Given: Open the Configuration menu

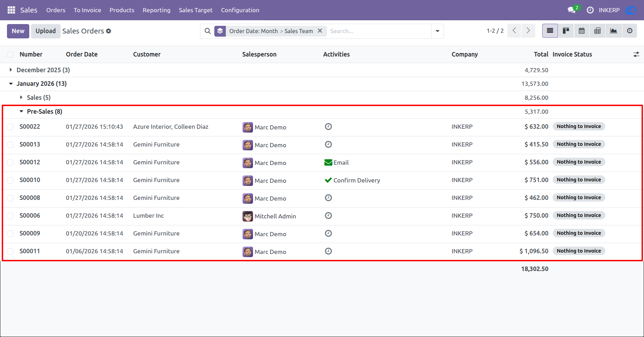Looking at the screenshot, I should (240, 10).
